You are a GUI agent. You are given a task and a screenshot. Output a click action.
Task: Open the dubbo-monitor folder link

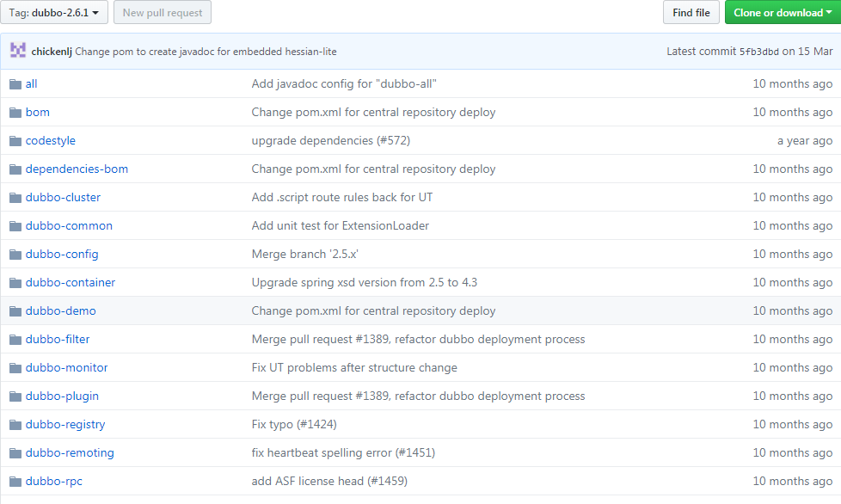(x=66, y=368)
